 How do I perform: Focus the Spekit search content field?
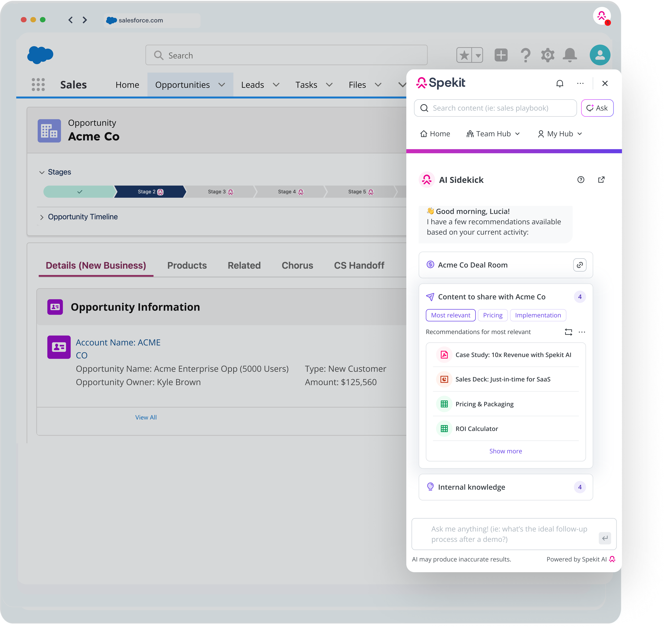(x=495, y=108)
